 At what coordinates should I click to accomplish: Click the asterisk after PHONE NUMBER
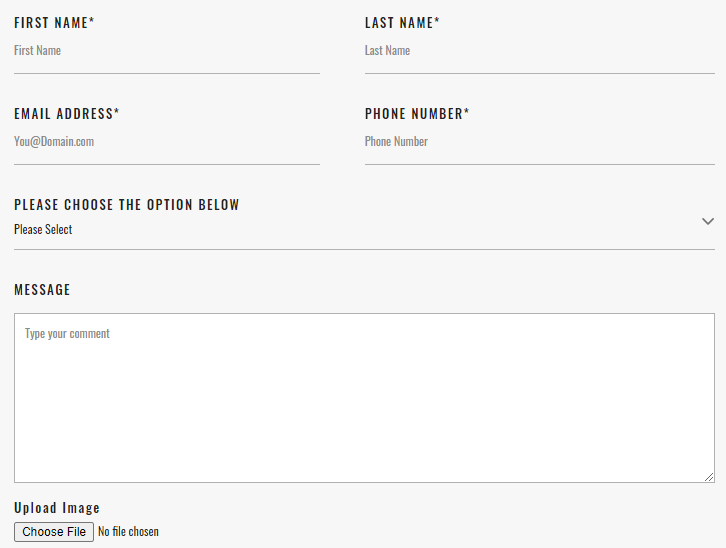(466, 112)
